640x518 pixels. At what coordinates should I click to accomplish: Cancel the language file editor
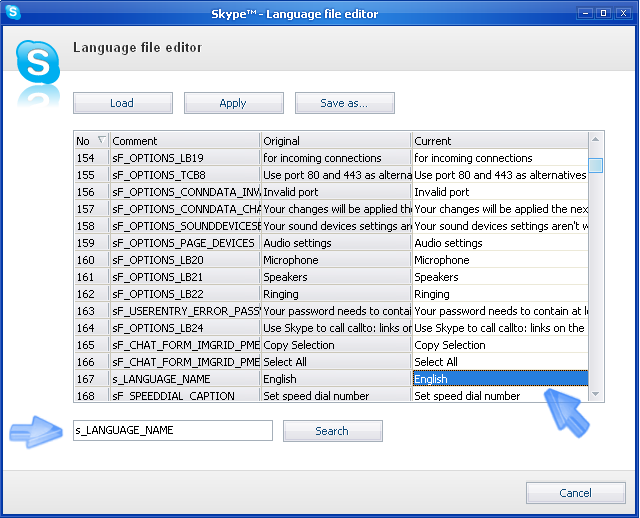576,493
